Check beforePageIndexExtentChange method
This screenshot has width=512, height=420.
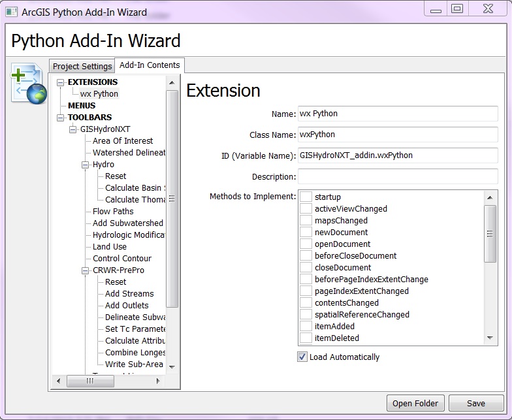(x=306, y=279)
